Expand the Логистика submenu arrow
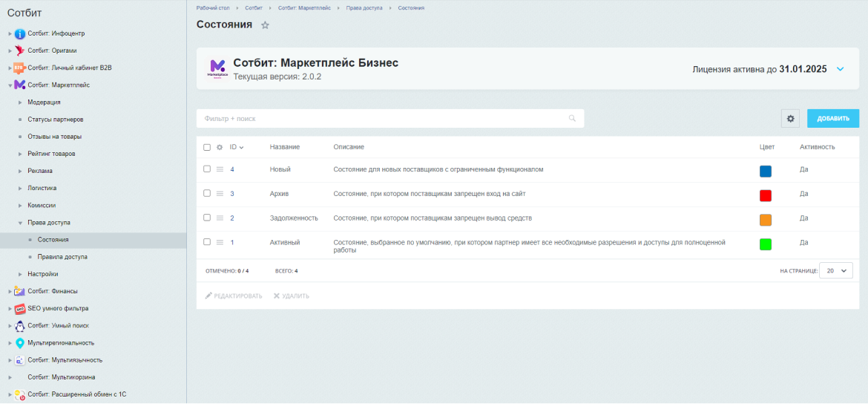Viewport: 868px width, 404px height. [20, 189]
